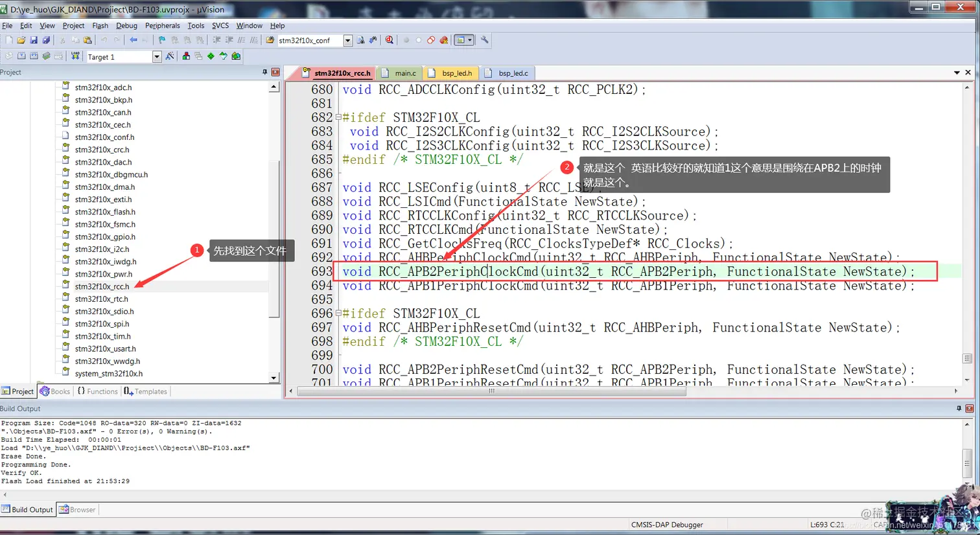Create a new file from toolbar
Viewport: 980px width, 535px height.
[x=9, y=40]
